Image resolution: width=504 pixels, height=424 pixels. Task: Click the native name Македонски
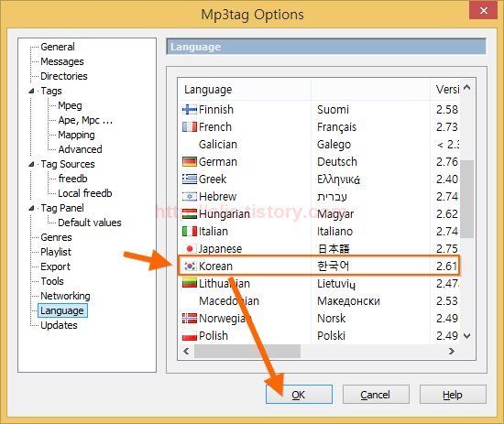coord(348,301)
